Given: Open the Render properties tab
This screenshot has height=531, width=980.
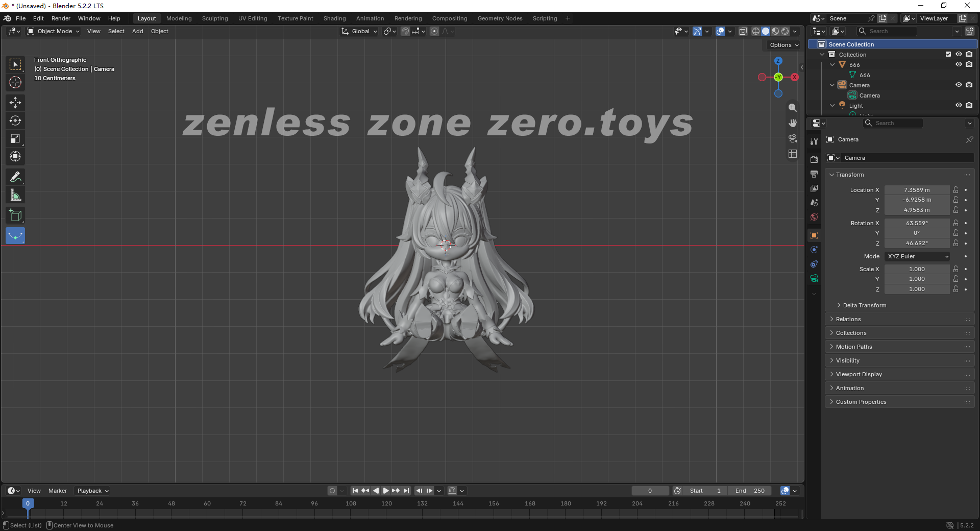Looking at the screenshot, I should tap(814, 160).
